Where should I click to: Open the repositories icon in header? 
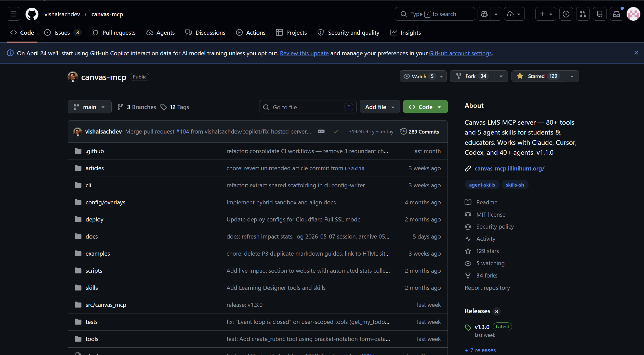(600, 14)
